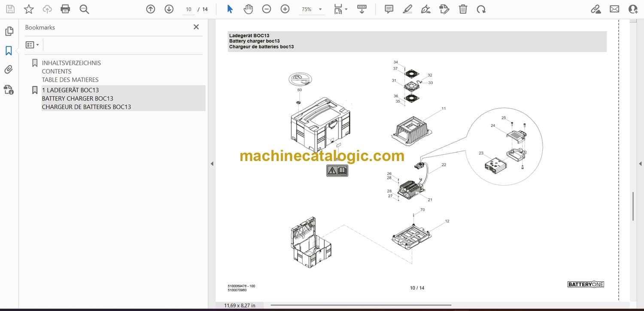Open the INHALTSVERZEICHNIS contents bookmark

coord(71,63)
